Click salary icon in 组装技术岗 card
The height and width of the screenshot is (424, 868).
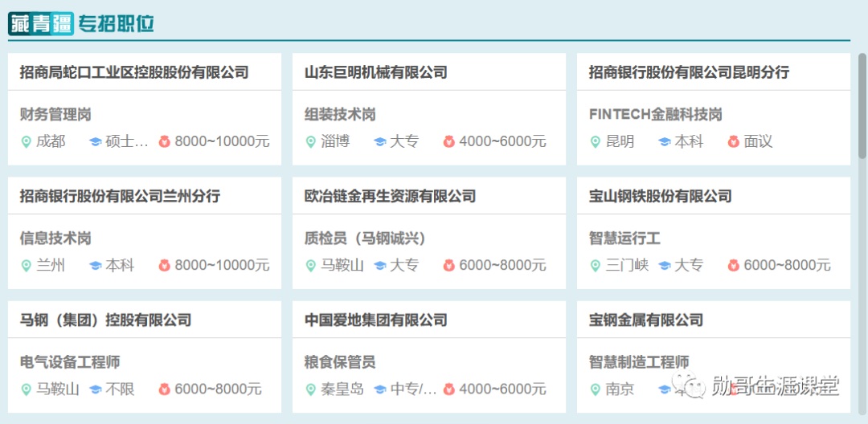(x=448, y=142)
